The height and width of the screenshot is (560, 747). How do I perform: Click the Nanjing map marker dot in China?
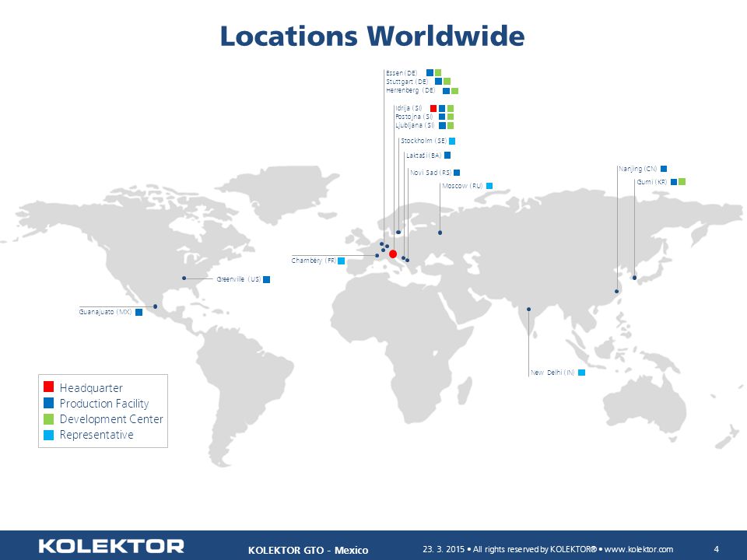616,291
